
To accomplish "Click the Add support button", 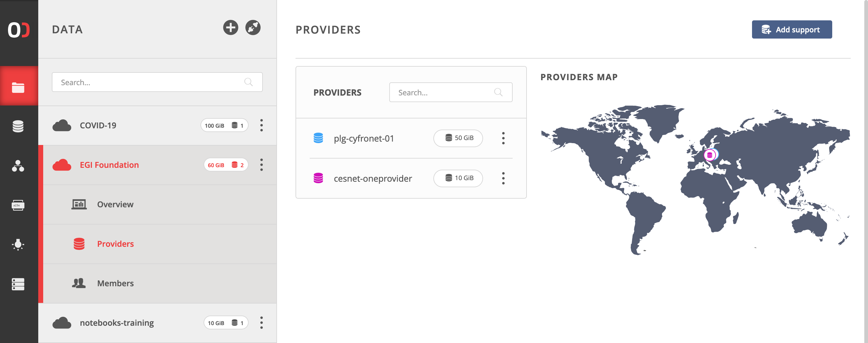I will 792,30.
